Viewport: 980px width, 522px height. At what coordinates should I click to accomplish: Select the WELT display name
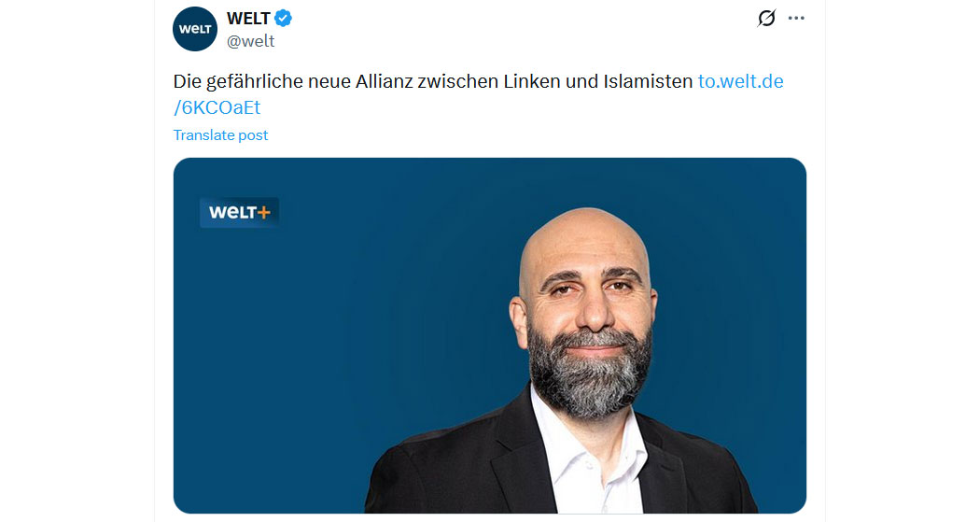tap(249, 19)
